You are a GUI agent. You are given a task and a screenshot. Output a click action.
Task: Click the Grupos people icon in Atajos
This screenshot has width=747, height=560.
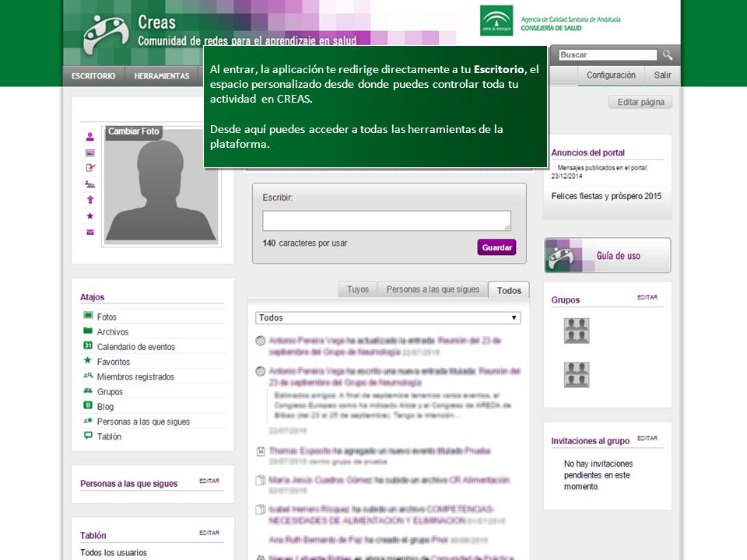(x=88, y=390)
